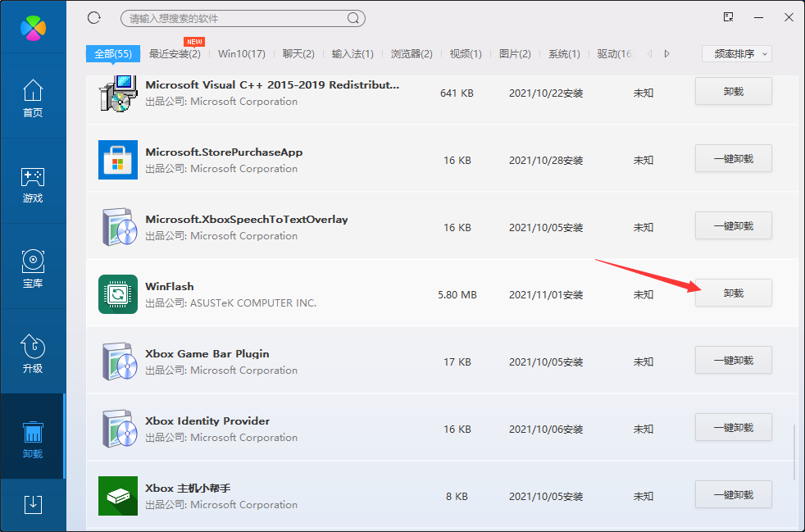The image size is (805, 532).
Task: Click the Microsoft.XboxSpeechToTextOverlay name
Action: tap(247, 219)
